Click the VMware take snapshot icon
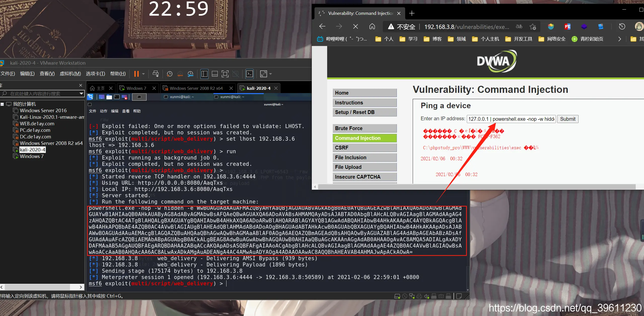 click(x=170, y=74)
